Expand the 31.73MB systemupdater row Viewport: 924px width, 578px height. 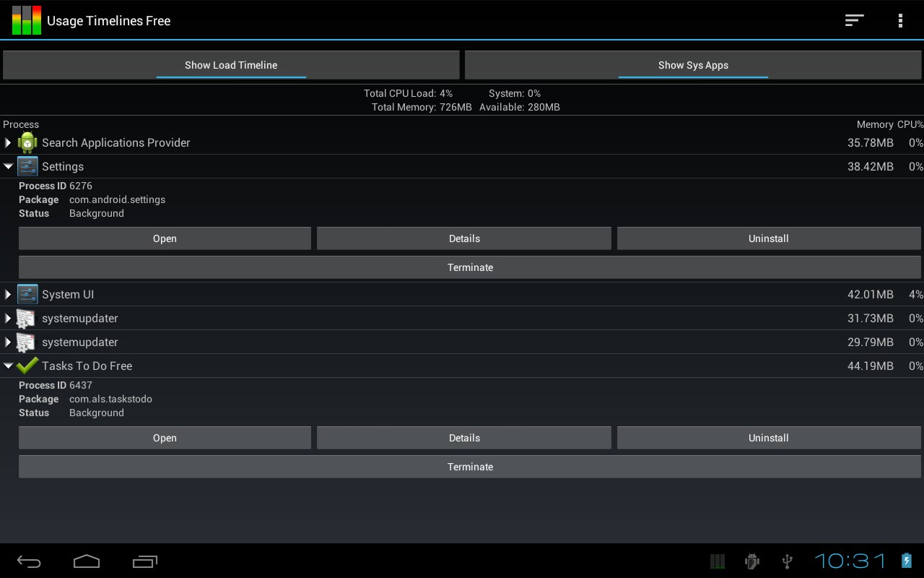[x=8, y=318]
